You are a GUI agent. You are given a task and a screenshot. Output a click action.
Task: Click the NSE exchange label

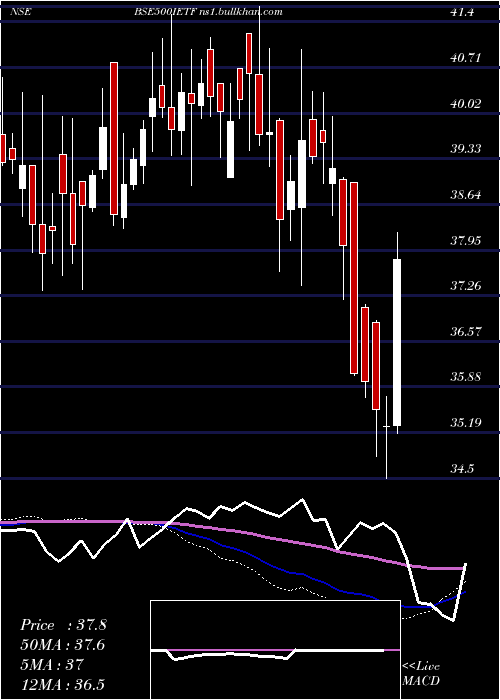pyautogui.click(x=21, y=12)
